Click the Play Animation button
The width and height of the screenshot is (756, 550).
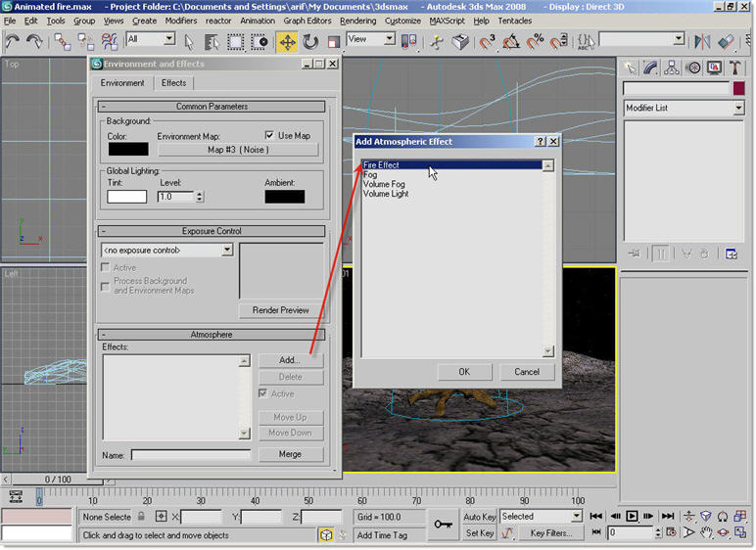pyautogui.click(x=633, y=516)
